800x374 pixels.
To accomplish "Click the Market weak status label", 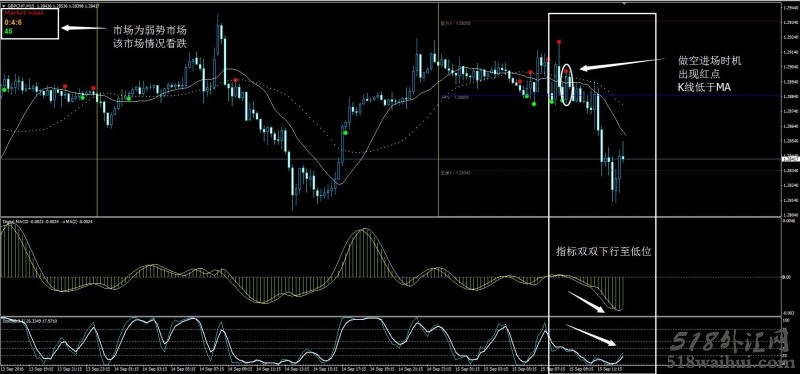I will coord(17,13).
